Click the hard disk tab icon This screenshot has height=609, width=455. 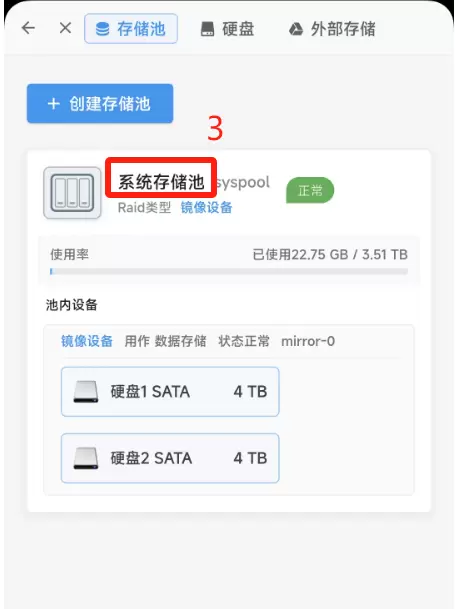coord(207,29)
